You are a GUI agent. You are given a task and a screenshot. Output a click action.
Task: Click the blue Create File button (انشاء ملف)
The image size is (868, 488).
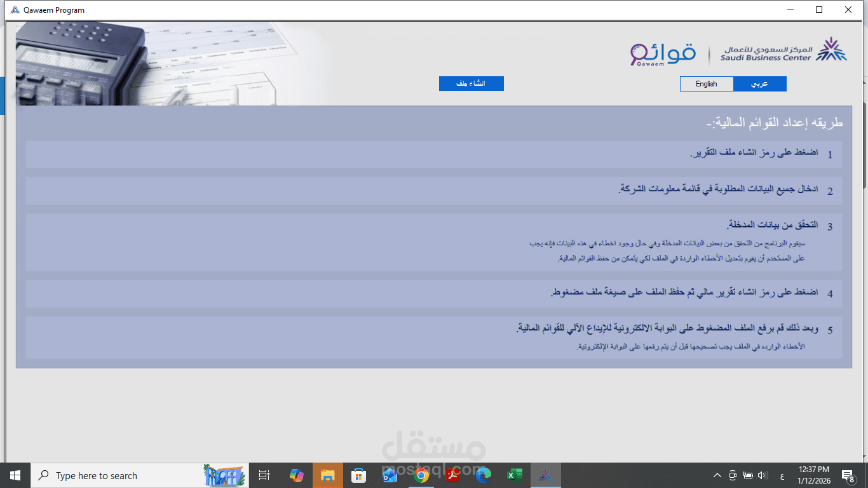tap(471, 84)
